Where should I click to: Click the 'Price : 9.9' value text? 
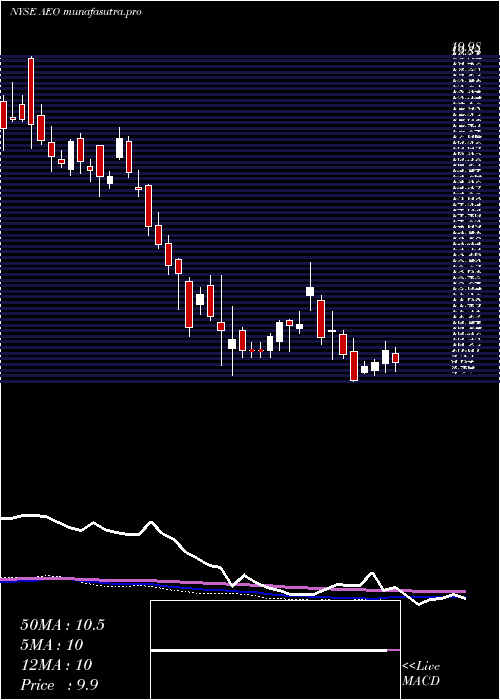point(59,685)
